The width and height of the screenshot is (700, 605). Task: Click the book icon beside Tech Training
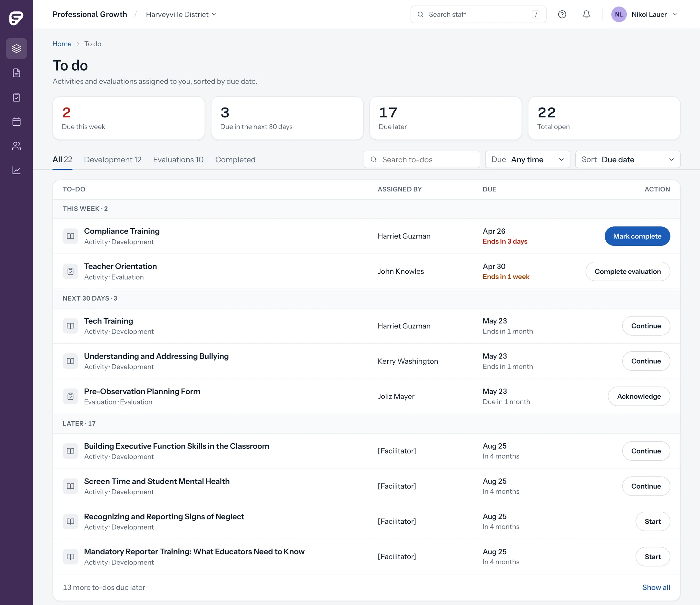71,326
